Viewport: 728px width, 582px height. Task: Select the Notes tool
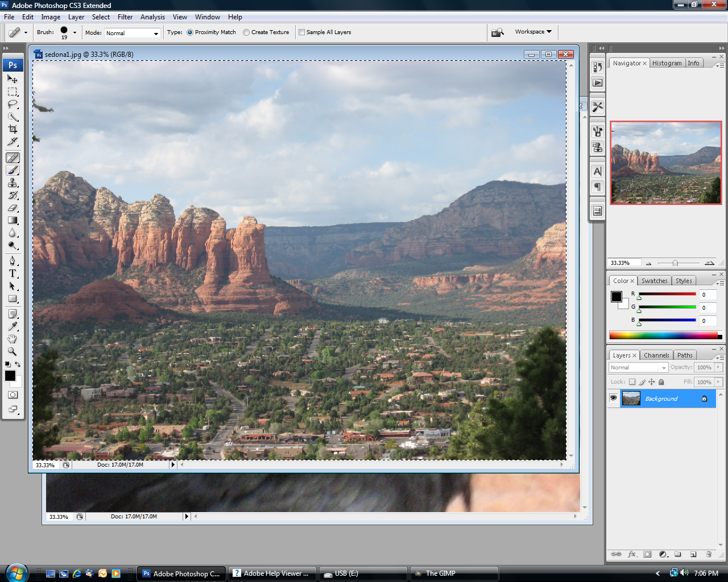tap(13, 314)
